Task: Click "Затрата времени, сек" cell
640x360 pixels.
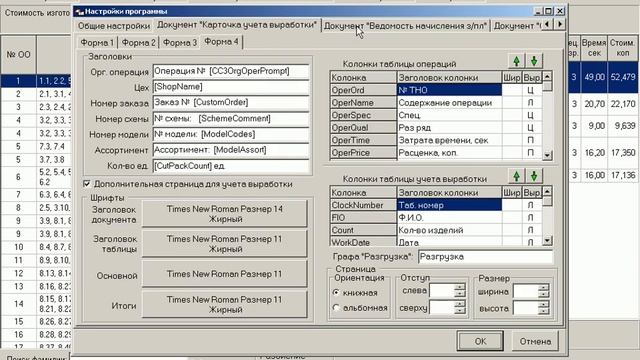Action: 449,140
